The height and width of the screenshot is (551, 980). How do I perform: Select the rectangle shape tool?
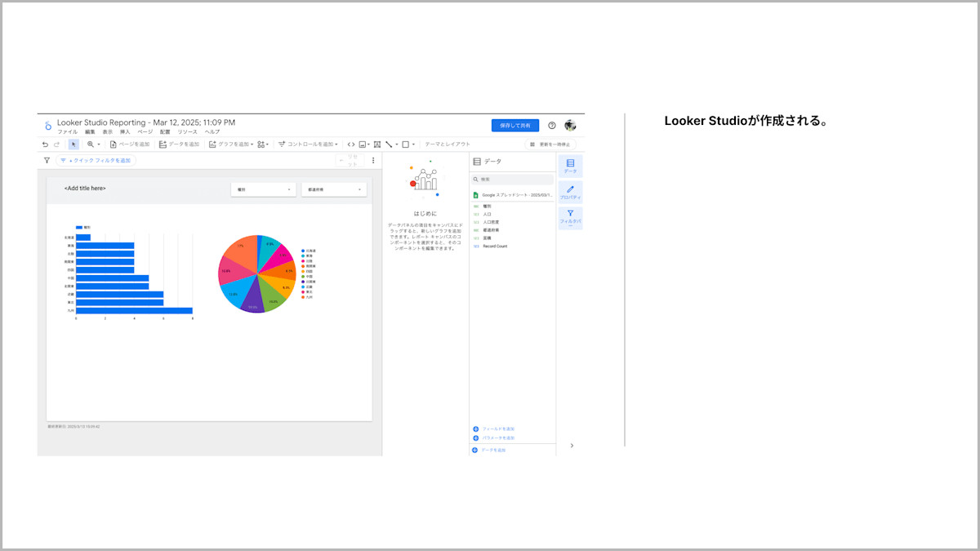pos(405,144)
